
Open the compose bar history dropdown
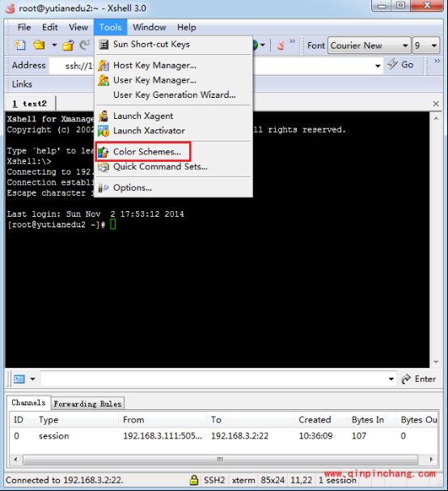pos(391,379)
